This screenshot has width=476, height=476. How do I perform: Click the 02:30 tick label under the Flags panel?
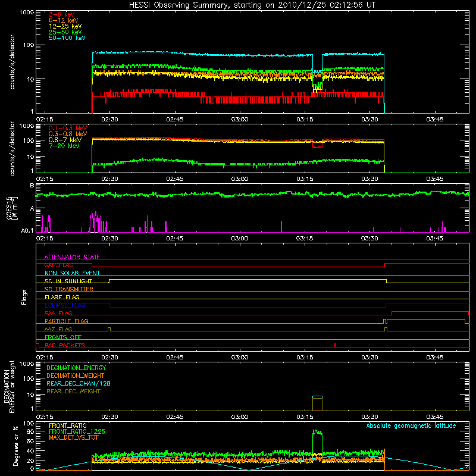[x=109, y=358]
